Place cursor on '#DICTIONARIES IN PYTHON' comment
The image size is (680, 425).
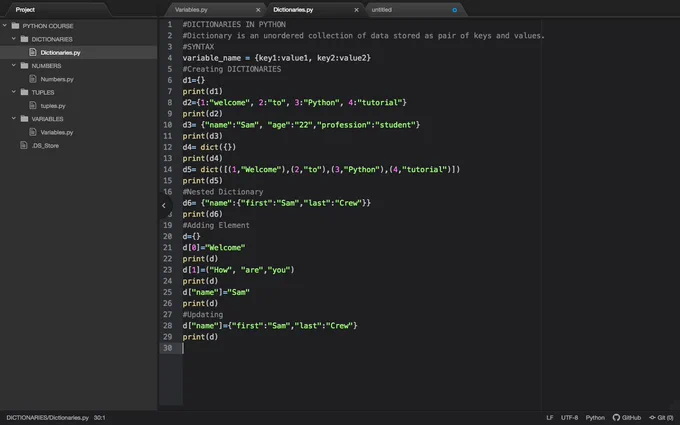click(234, 24)
